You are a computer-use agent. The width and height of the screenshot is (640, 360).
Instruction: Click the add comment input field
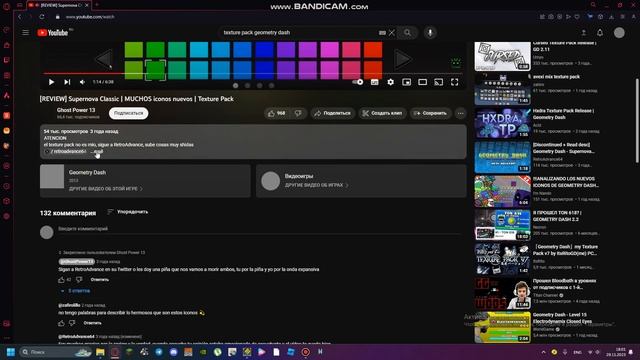pos(260,230)
